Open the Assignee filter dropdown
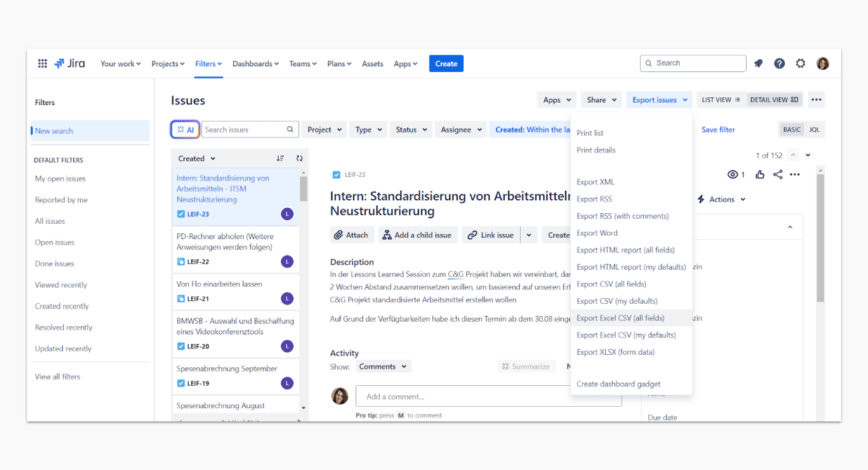The height and width of the screenshot is (470, 868). (x=461, y=130)
